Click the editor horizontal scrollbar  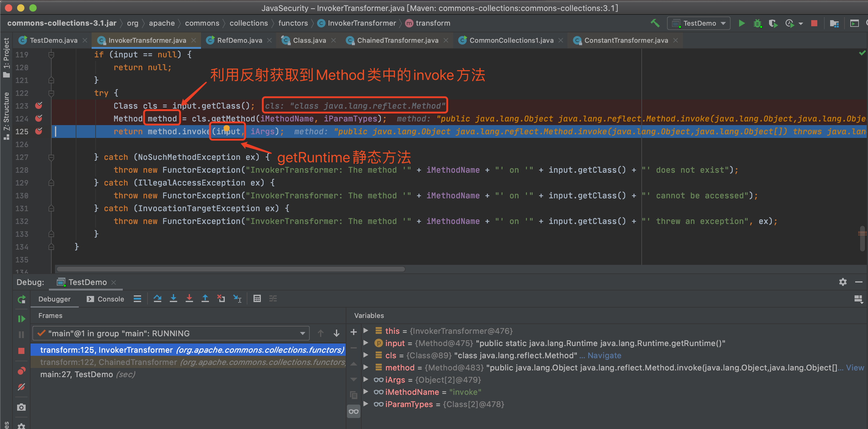[231, 269]
